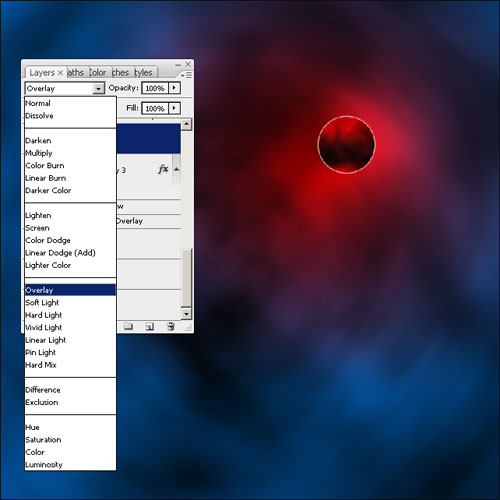Choose Color Burn blend mode
This screenshot has width=500, height=500.
(70, 165)
